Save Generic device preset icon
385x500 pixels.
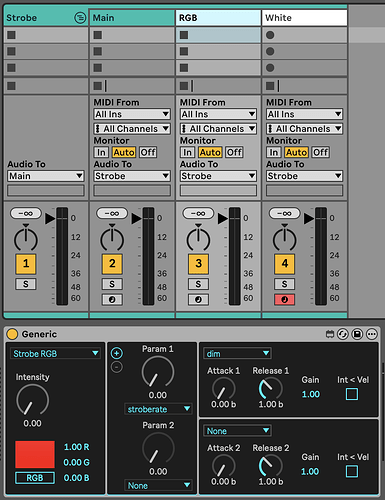(357, 334)
